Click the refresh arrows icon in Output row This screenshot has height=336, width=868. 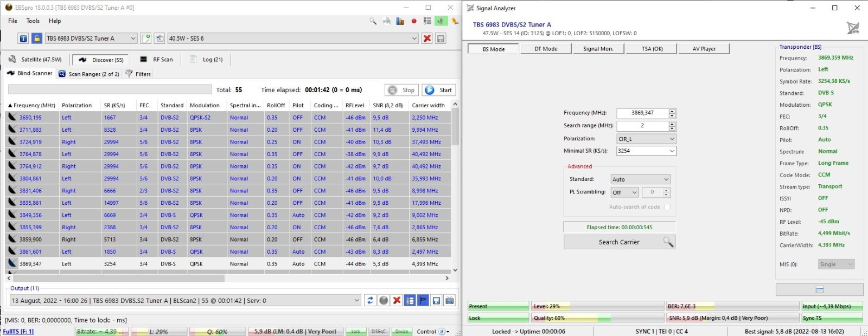(370, 300)
